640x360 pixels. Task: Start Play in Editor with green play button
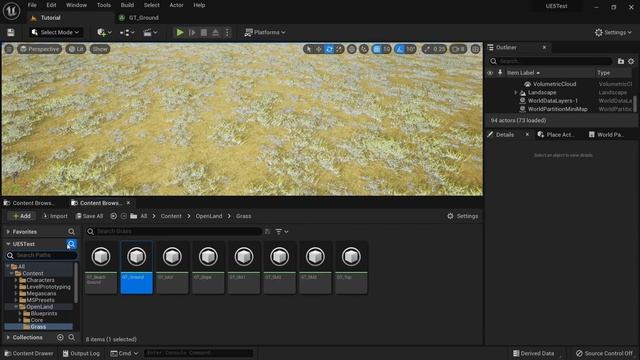(x=180, y=32)
